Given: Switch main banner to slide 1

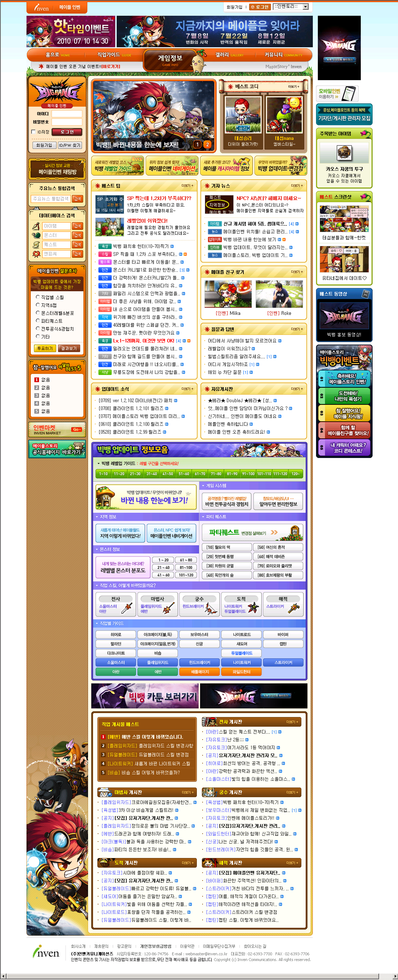Looking at the screenshot, I should coord(197,144).
